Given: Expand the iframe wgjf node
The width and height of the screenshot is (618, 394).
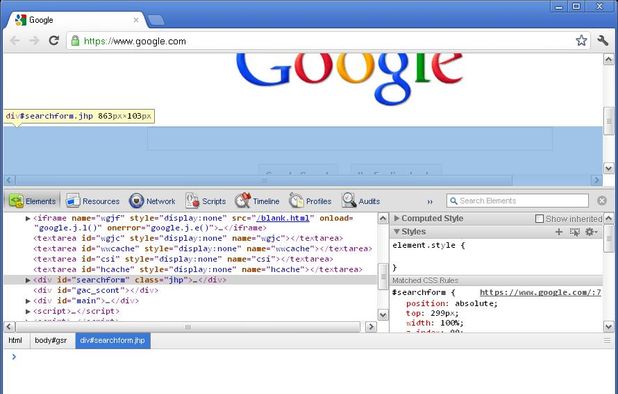Looking at the screenshot, I should (28, 218).
